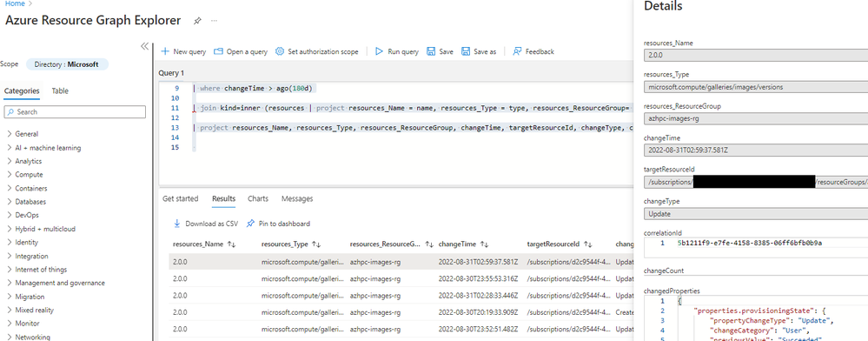Expand the Management and governance category
Screen dimensions: 868x341
(56, 283)
